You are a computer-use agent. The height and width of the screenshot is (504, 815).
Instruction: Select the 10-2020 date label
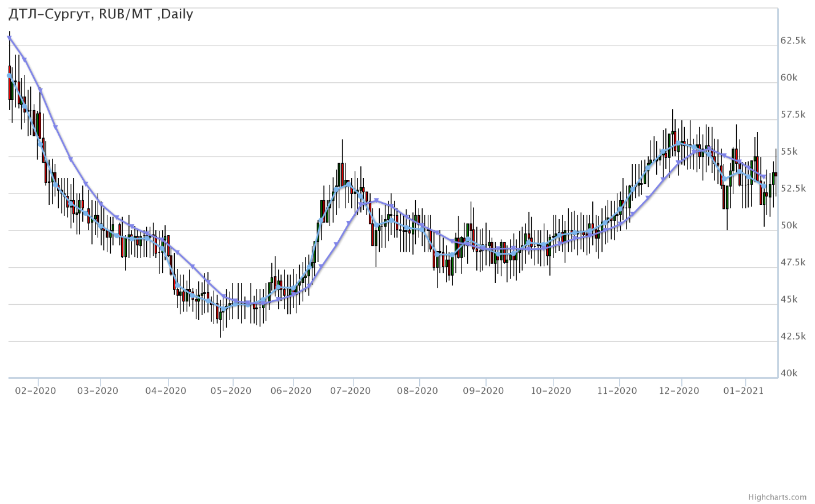[551, 391]
